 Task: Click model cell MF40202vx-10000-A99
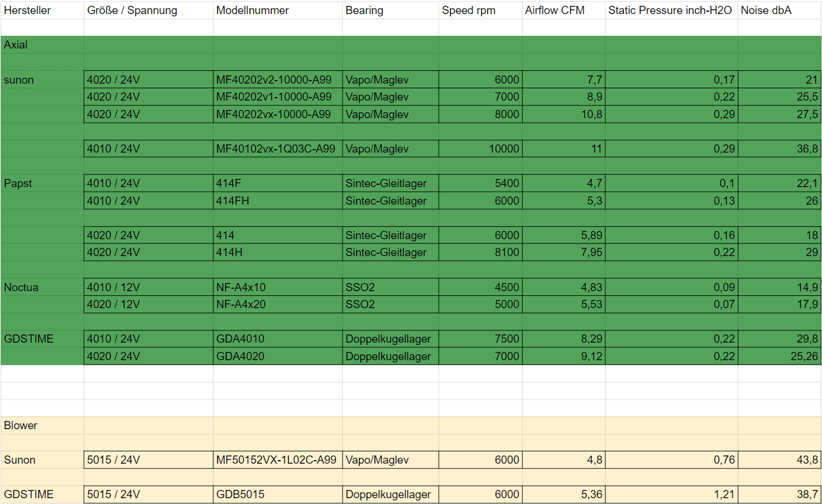point(278,114)
